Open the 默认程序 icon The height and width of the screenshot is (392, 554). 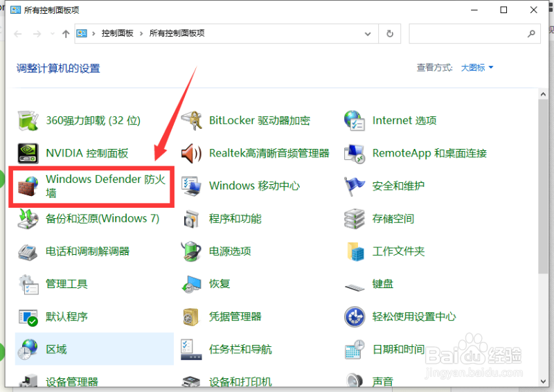[28, 317]
